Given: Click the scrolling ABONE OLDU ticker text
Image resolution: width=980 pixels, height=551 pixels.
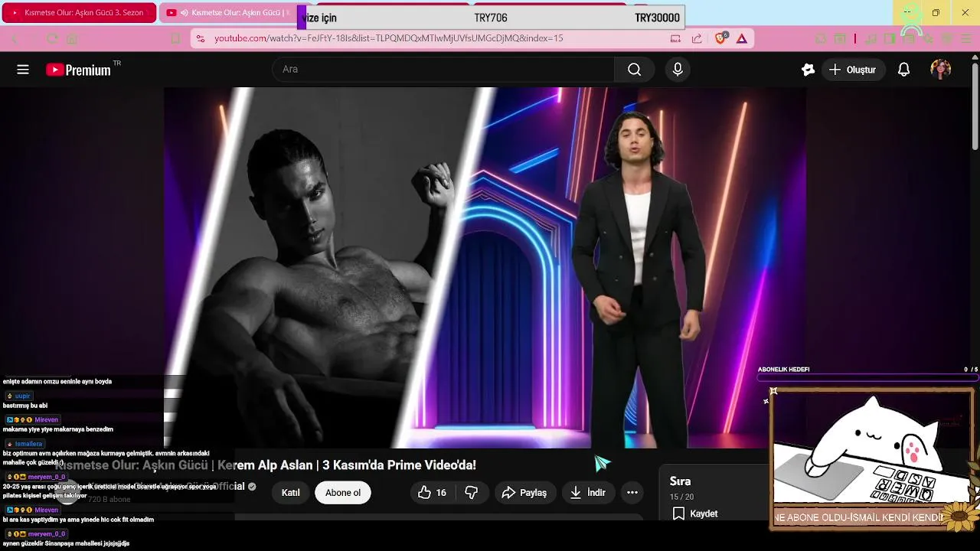Looking at the screenshot, I should (x=859, y=518).
